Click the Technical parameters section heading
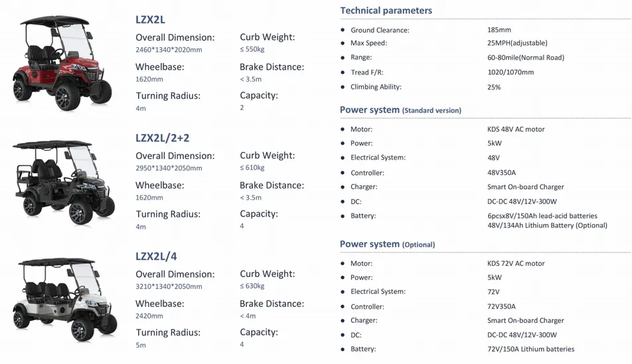 click(386, 11)
